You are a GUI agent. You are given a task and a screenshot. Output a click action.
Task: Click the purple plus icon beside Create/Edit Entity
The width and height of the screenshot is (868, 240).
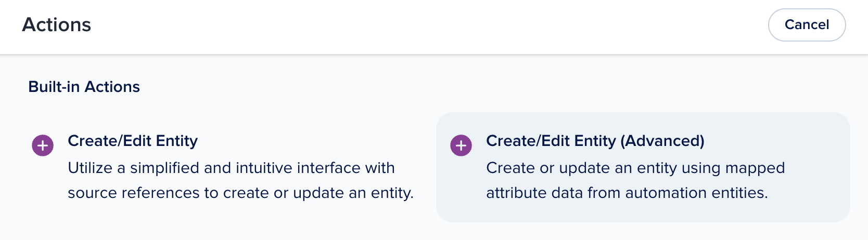tap(43, 145)
